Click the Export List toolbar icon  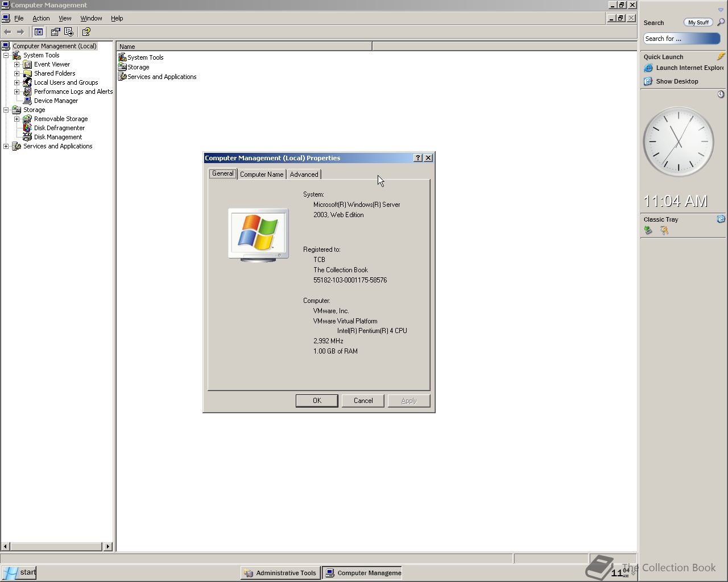click(69, 32)
